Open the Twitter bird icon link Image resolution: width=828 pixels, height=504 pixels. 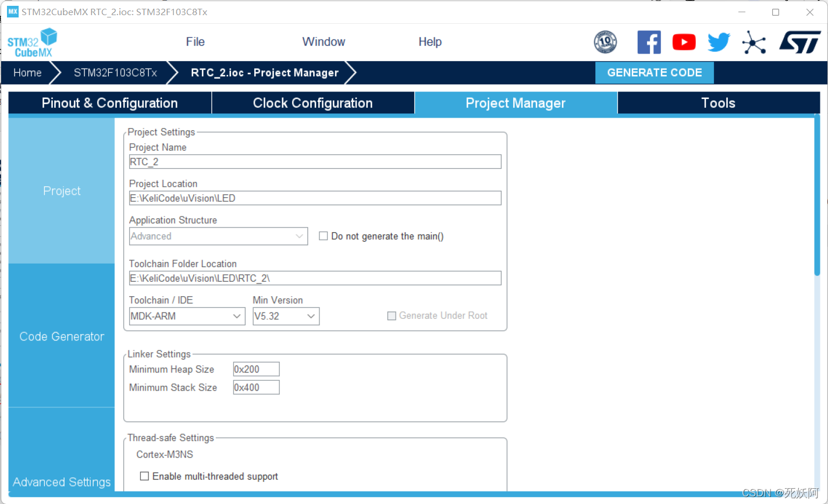pos(719,42)
